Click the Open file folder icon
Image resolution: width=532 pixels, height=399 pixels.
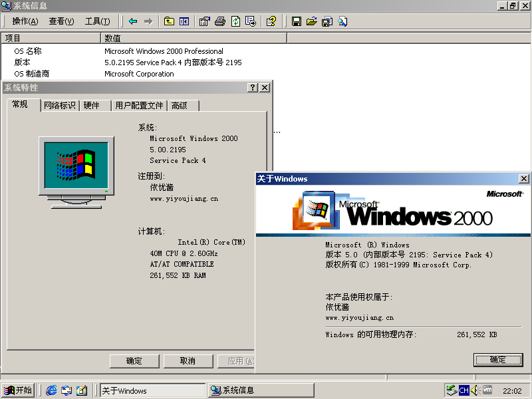point(311,21)
